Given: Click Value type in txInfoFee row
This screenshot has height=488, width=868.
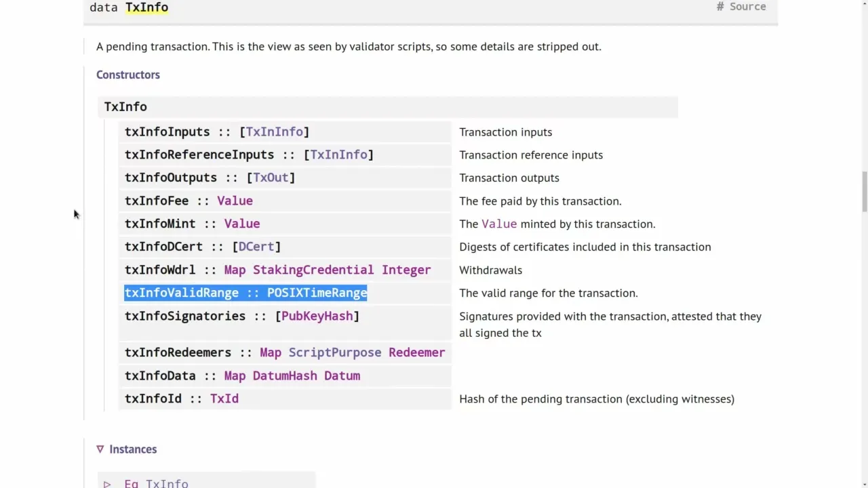Looking at the screenshot, I should pyautogui.click(x=235, y=201).
